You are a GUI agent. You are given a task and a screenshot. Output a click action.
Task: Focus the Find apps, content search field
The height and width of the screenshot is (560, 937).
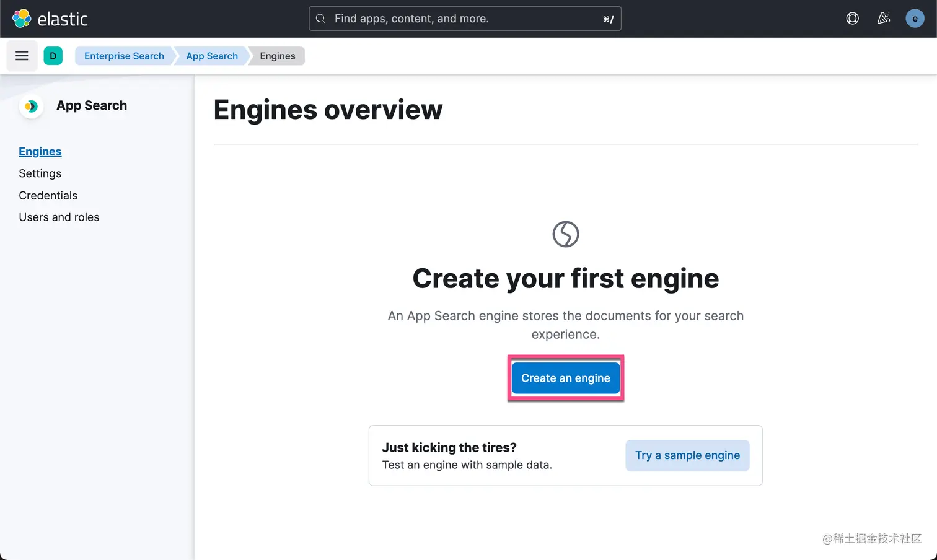465,19
